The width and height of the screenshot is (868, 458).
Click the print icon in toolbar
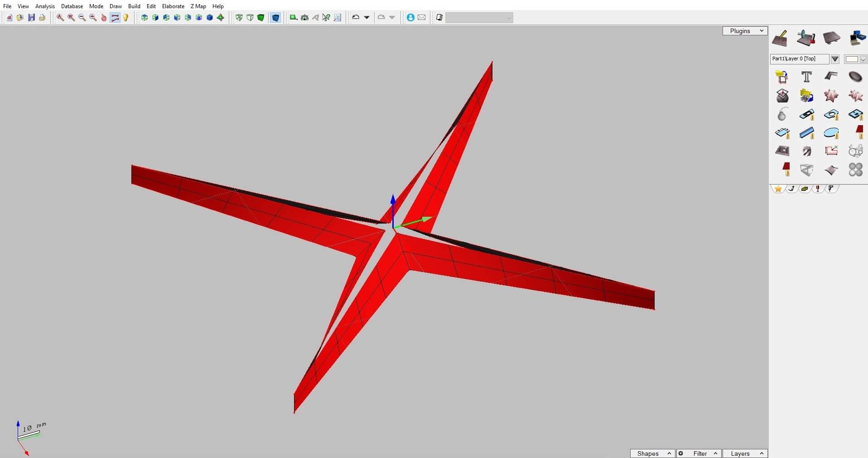[x=42, y=18]
